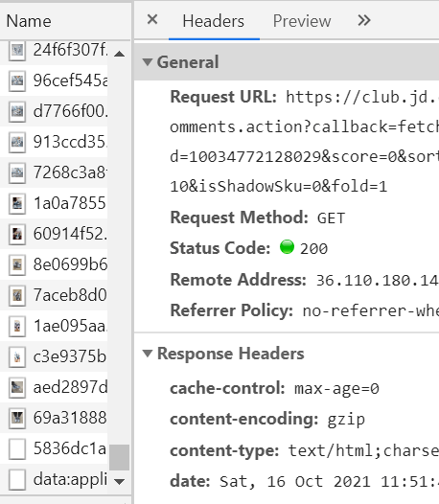Image resolution: width=439 pixels, height=504 pixels.
Task: Click the 69a31888 image file icon
Action: pyautogui.click(x=17, y=418)
